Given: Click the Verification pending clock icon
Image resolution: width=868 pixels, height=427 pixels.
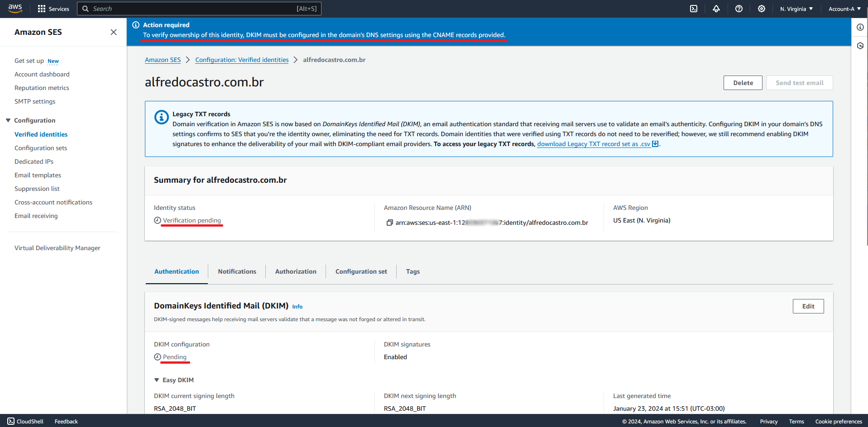Looking at the screenshot, I should [158, 220].
